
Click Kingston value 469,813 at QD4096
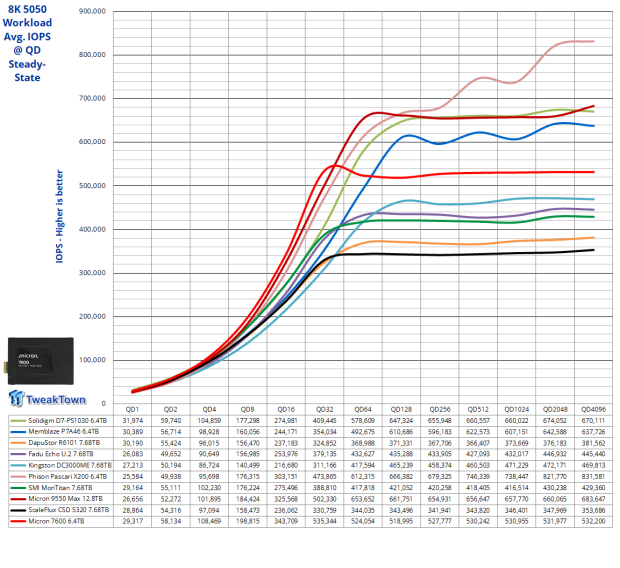[x=593, y=465]
